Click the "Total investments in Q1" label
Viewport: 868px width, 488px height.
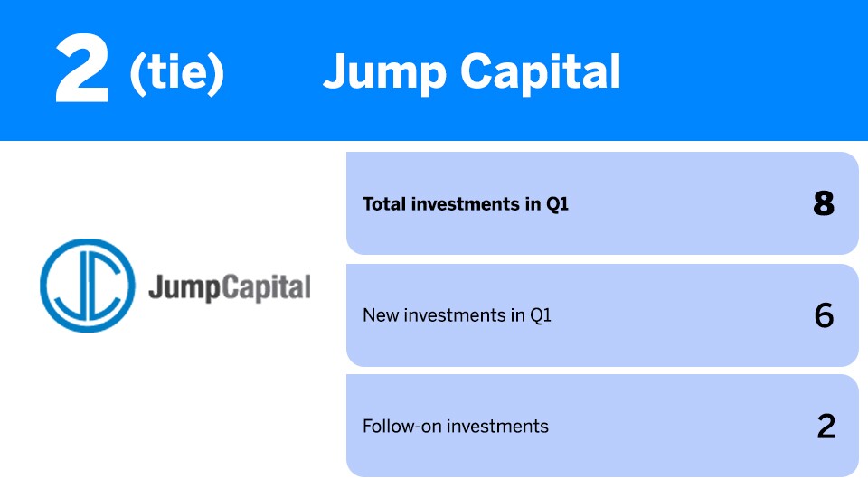point(466,204)
